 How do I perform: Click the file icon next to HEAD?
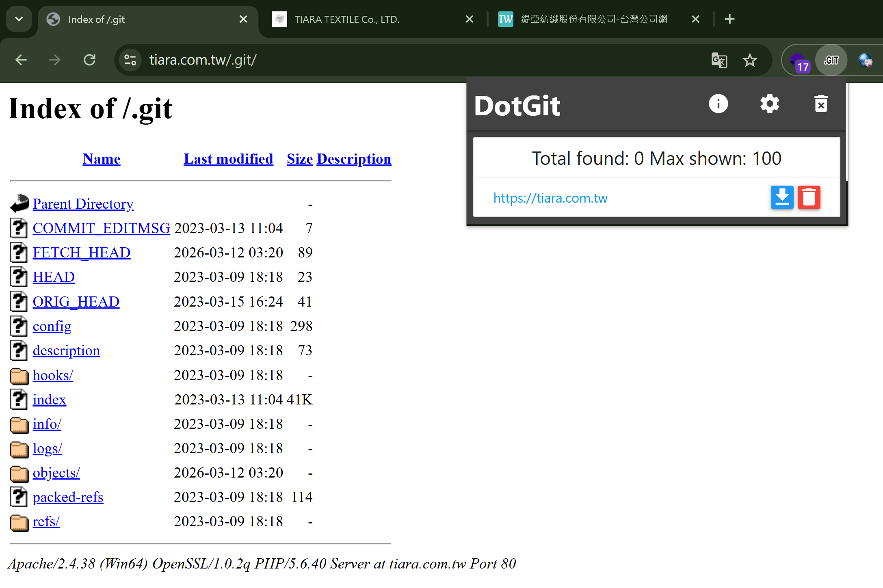pos(19,277)
